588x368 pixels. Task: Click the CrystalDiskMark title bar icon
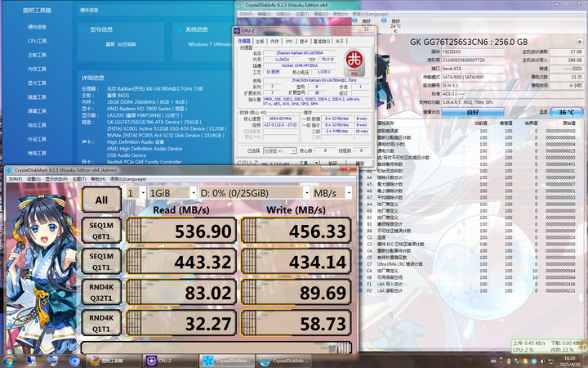click(9, 170)
